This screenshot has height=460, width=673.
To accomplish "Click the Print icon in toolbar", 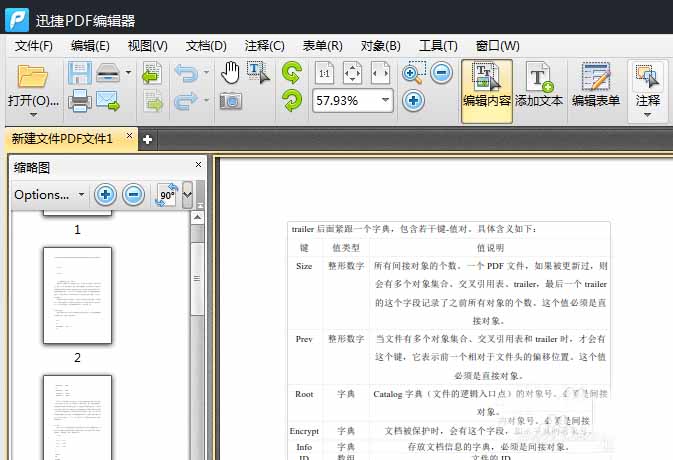I will 79,100.
